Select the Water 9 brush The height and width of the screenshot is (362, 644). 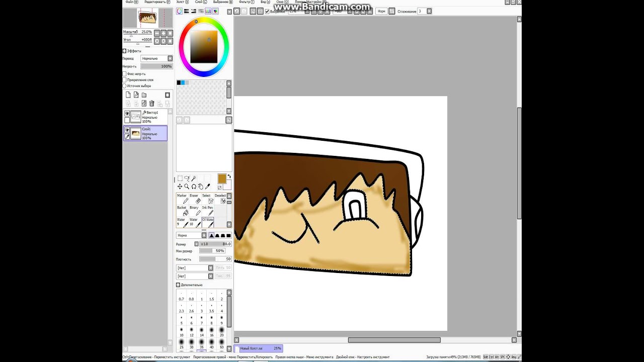(182, 223)
